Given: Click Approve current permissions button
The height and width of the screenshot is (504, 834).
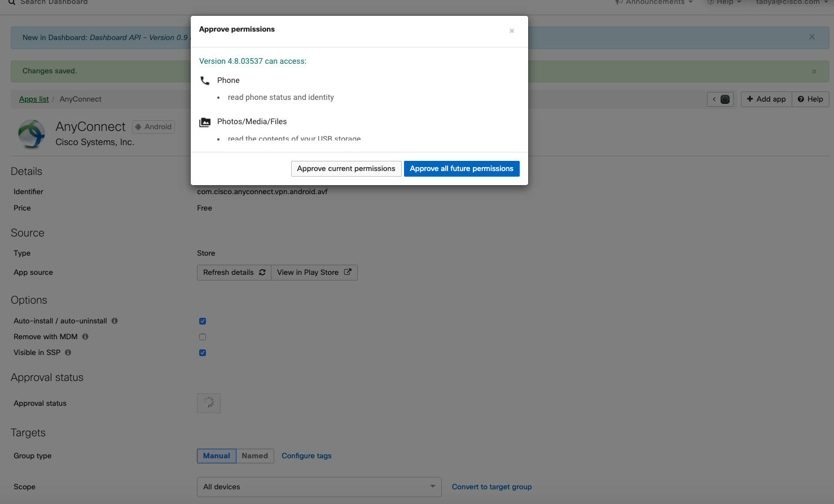Looking at the screenshot, I should 346,169.
